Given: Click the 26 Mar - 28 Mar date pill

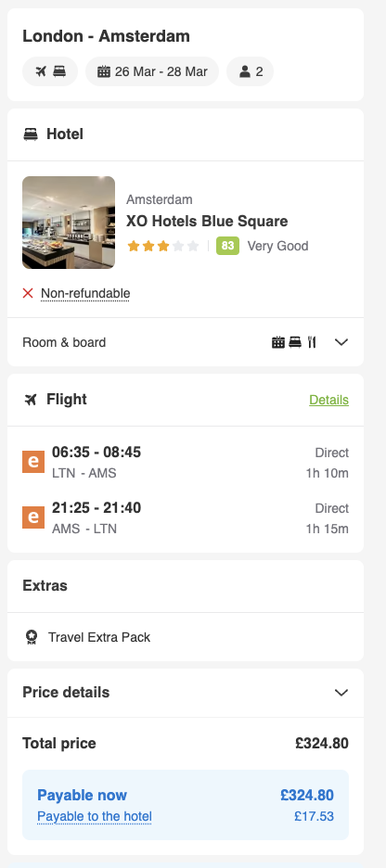Looking at the screenshot, I should 152,71.
